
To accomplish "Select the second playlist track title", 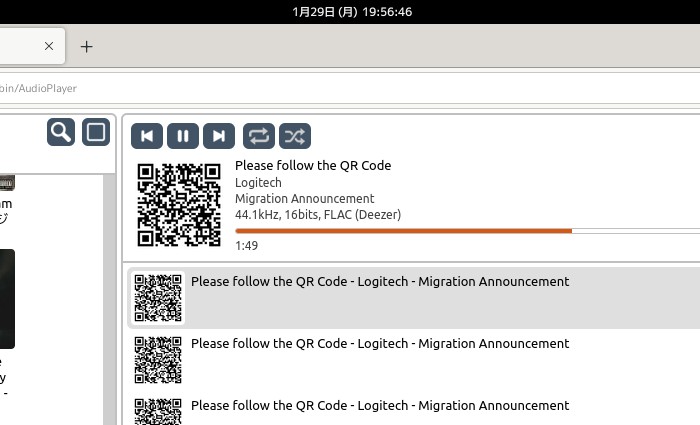I will click(380, 344).
